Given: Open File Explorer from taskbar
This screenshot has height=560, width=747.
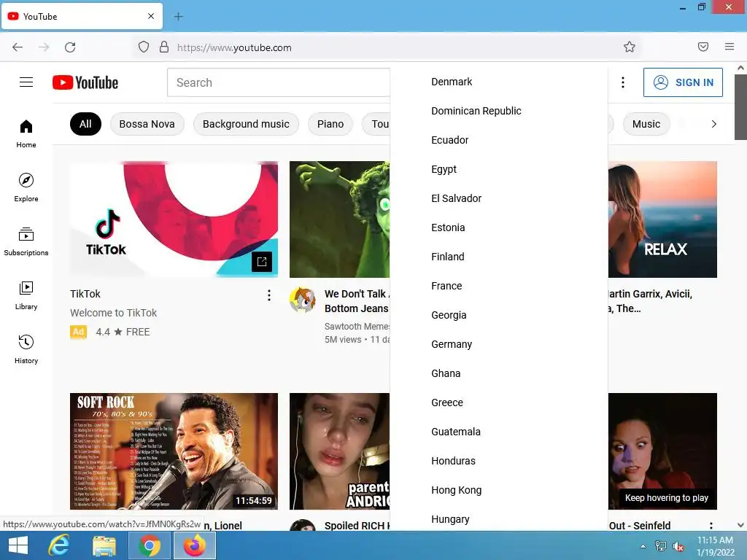Looking at the screenshot, I should [104, 545].
